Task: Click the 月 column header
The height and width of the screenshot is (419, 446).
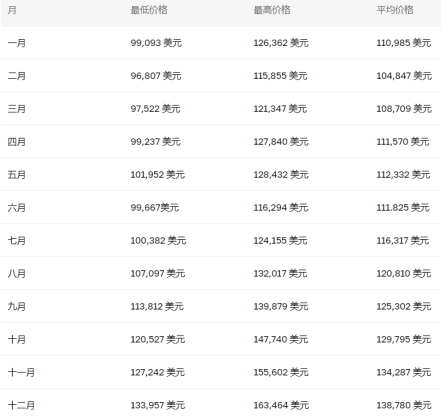Action: (12, 10)
